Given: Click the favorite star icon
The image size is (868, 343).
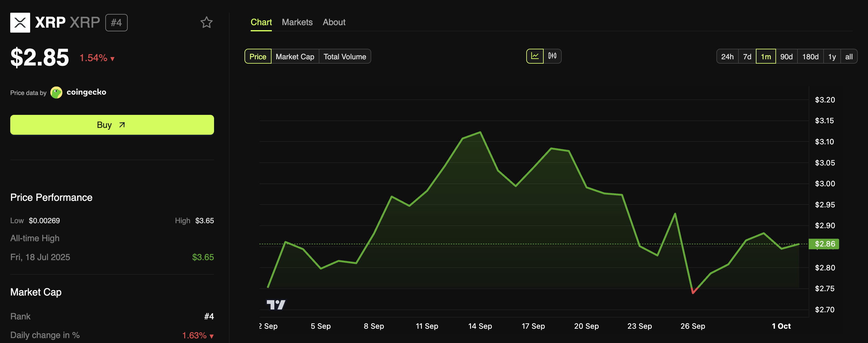Looking at the screenshot, I should tap(206, 23).
